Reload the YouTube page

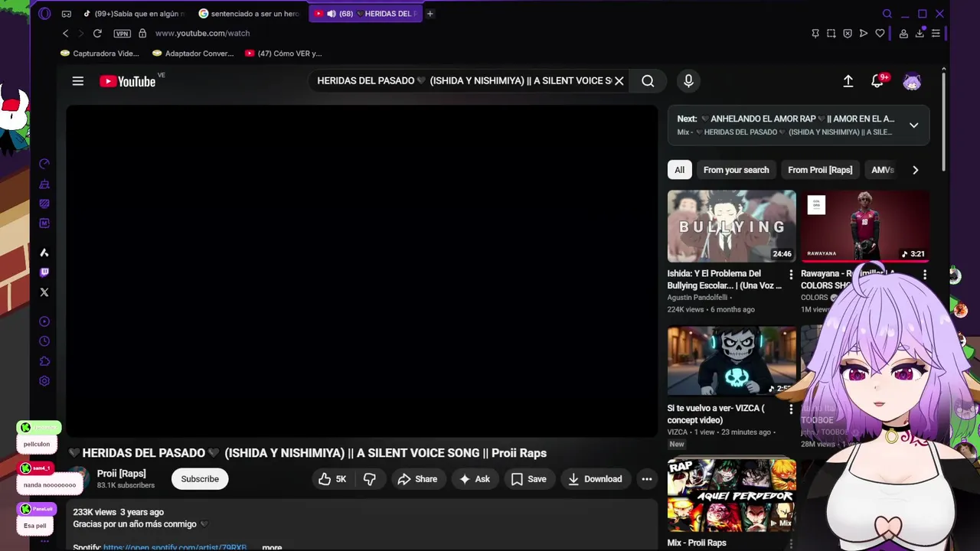pyautogui.click(x=97, y=34)
